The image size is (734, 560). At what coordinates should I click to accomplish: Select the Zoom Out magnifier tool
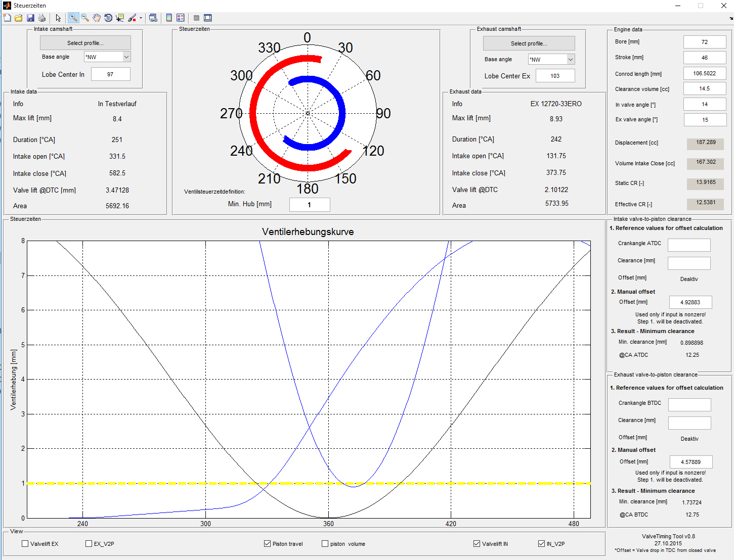(x=85, y=18)
